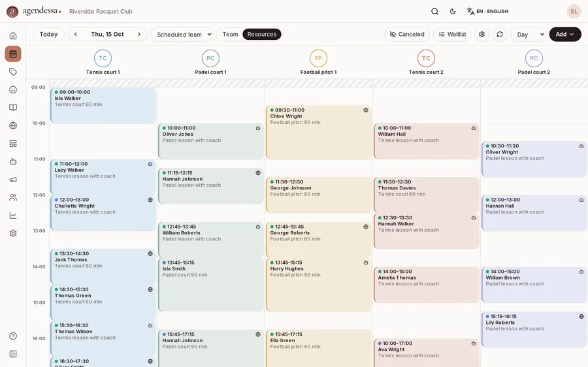
Task: Select the Tennis court 2 resource avatar
Action: pos(426,58)
